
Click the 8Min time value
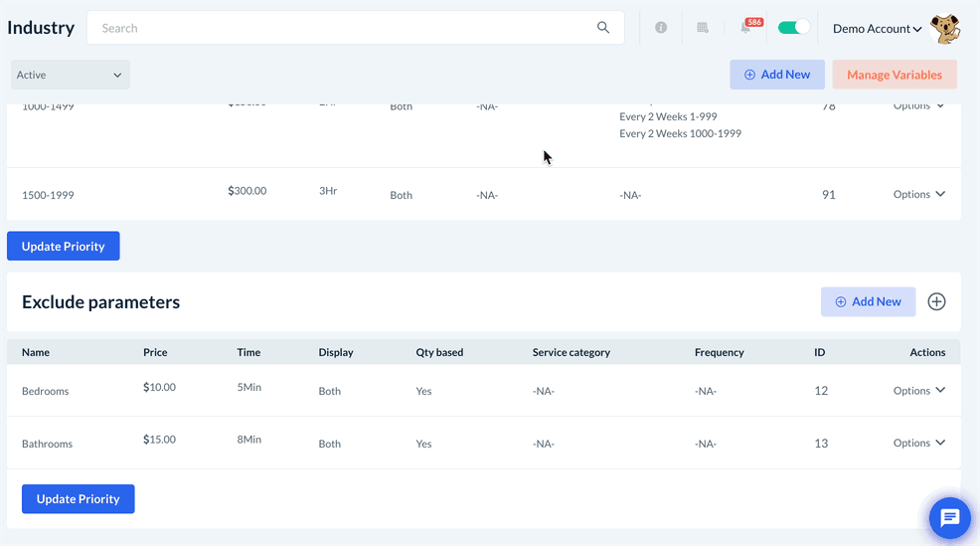248,440
